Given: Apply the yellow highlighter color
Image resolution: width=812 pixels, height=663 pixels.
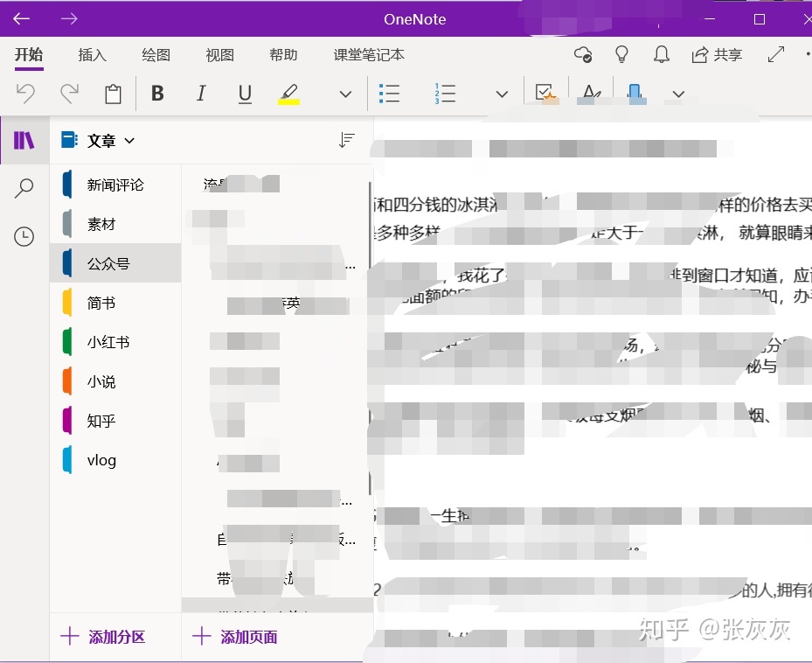Looking at the screenshot, I should 288,94.
